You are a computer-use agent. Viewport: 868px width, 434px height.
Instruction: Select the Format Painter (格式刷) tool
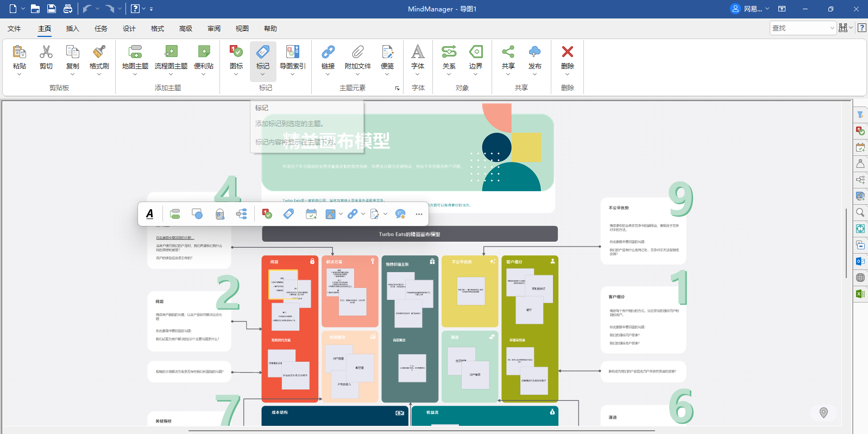99,52
